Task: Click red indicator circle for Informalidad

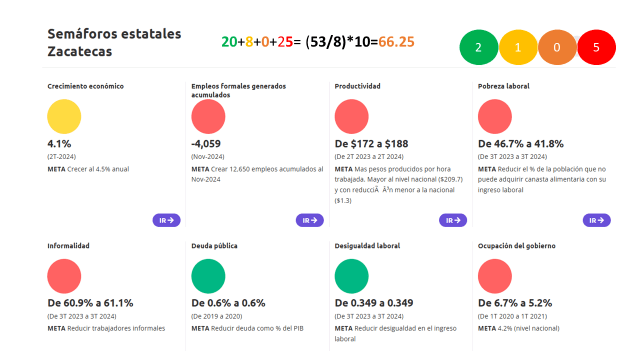Action: [x=64, y=276]
